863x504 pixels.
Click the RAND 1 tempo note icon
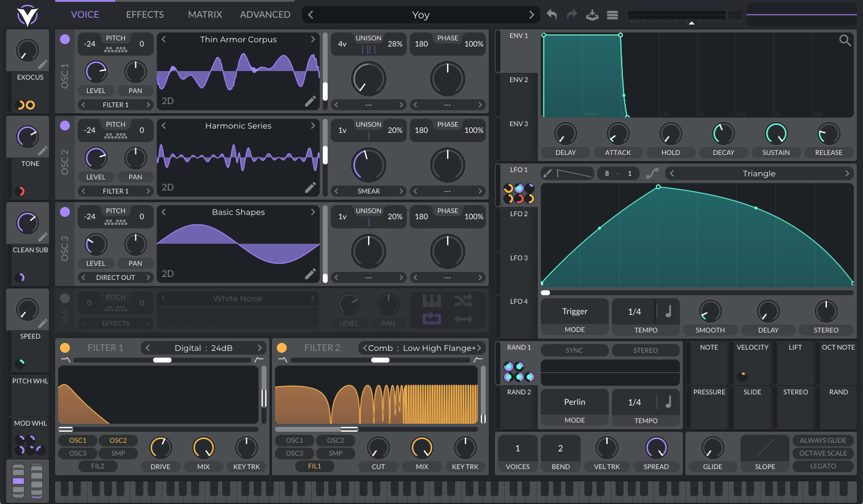(x=668, y=402)
